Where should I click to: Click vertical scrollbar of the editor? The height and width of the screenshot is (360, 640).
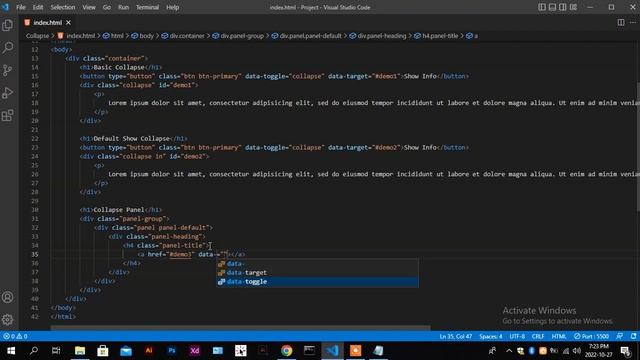click(638, 147)
